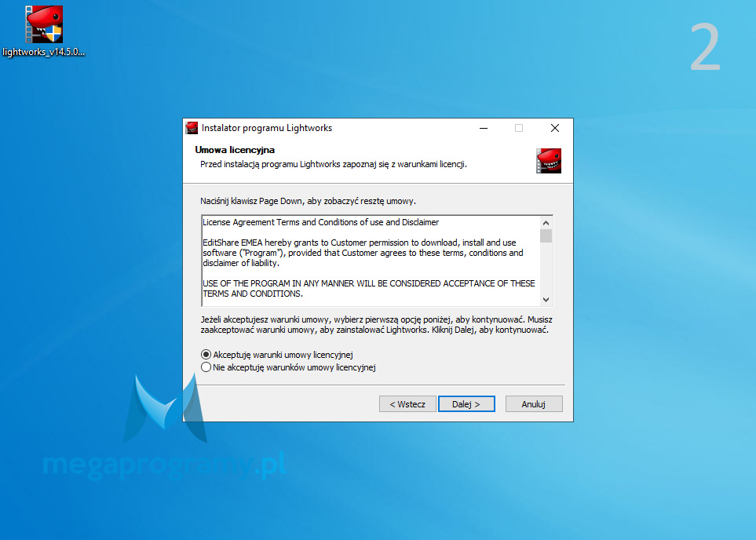Go back with the < Wstecz button
756x540 pixels.
pos(407,404)
